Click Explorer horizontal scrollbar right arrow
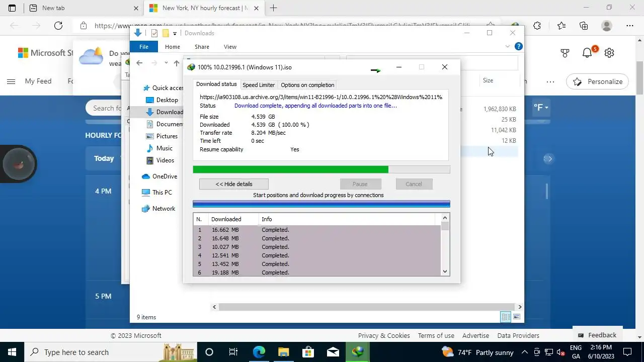 pos(520,307)
